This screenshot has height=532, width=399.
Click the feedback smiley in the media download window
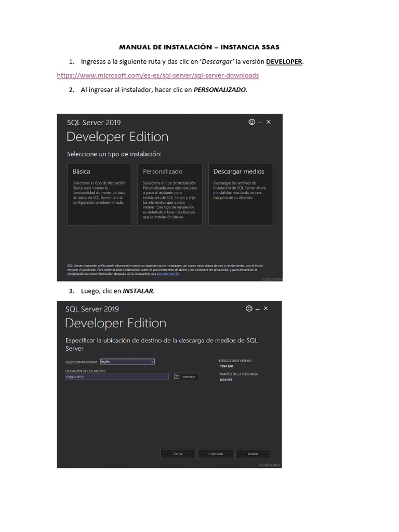249,309
